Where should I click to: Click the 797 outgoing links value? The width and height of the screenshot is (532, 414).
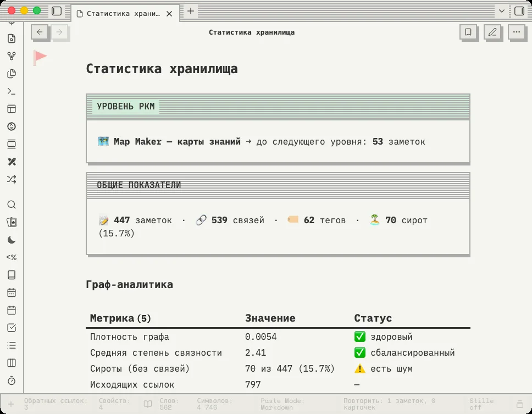pyautogui.click(x=253, y=385)
